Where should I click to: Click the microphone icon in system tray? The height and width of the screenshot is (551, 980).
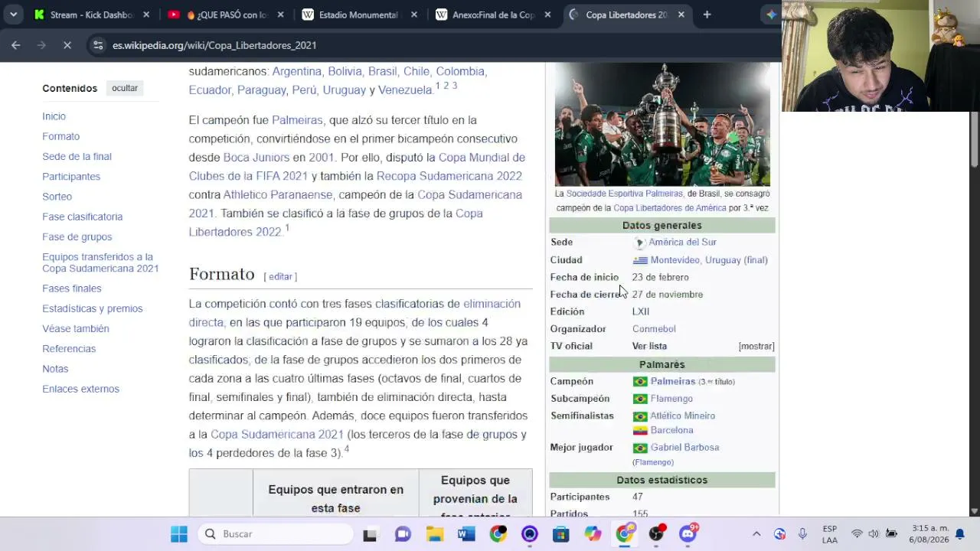pos(802,534)
